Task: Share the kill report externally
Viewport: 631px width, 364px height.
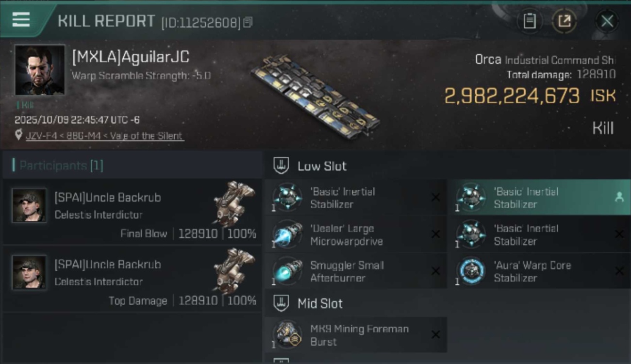Action: (x=564, y=21)
